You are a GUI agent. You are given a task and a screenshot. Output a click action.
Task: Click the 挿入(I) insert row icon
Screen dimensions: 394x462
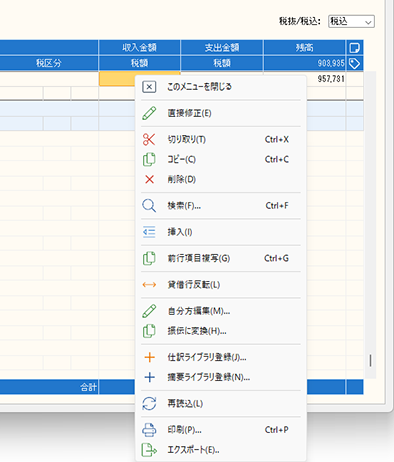[x=149, y=232]
